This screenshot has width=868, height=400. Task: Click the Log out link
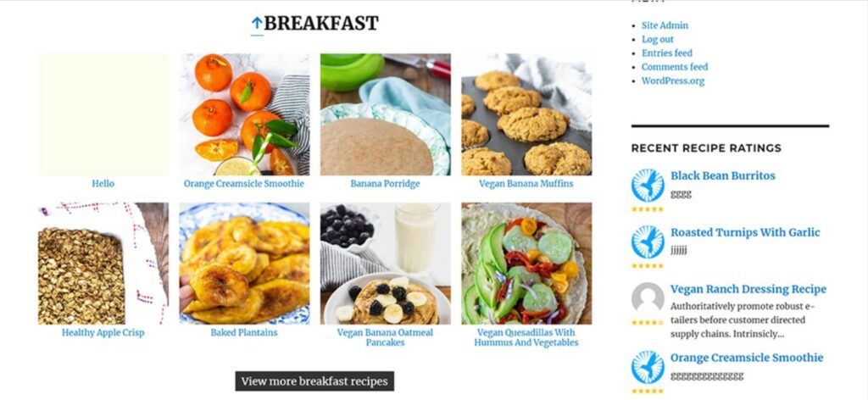coord(658,39)
